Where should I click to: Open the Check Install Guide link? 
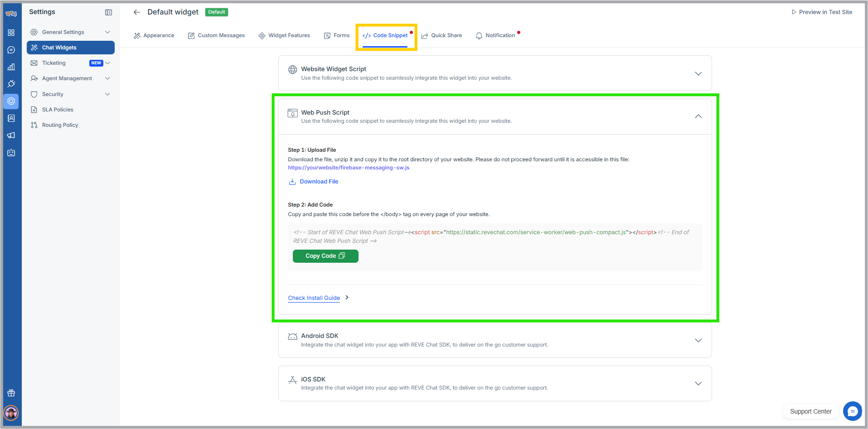click(314, 298)
